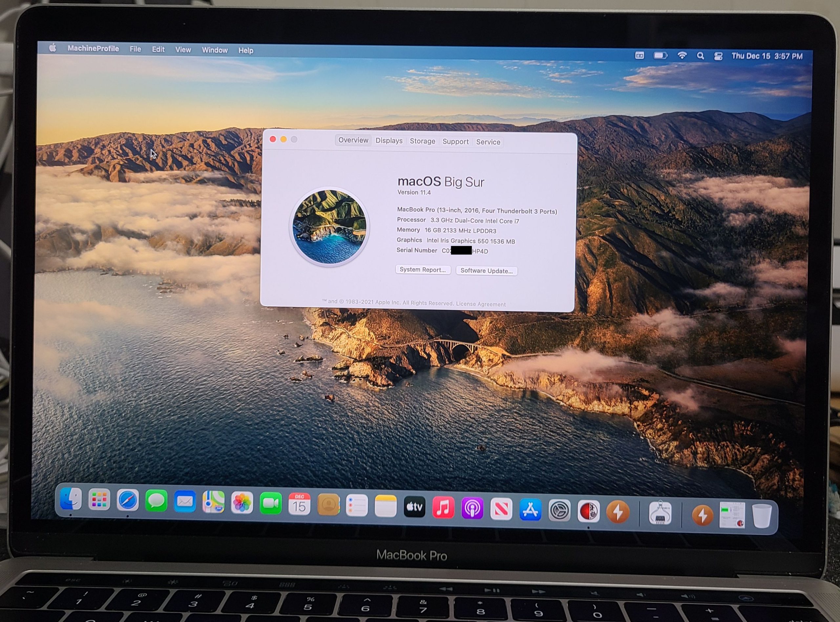Screen dimensions: 840x622
Task: Open the License Agreement link
Action: tap(481, 304)
